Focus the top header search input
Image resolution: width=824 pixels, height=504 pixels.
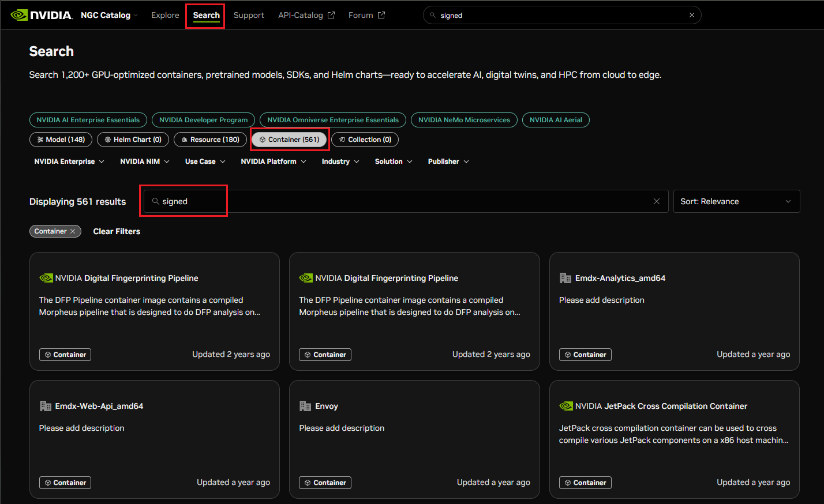point(562,15)
